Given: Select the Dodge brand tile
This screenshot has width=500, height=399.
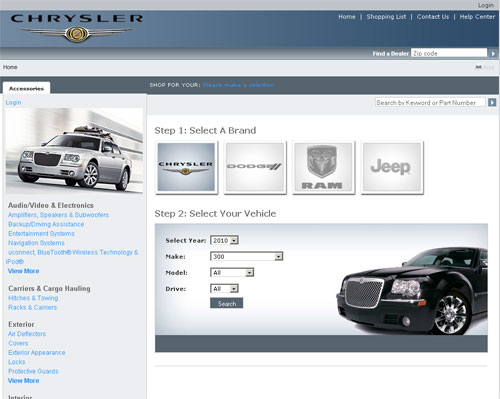Looking at the screenshot, I should click(255, 167).
